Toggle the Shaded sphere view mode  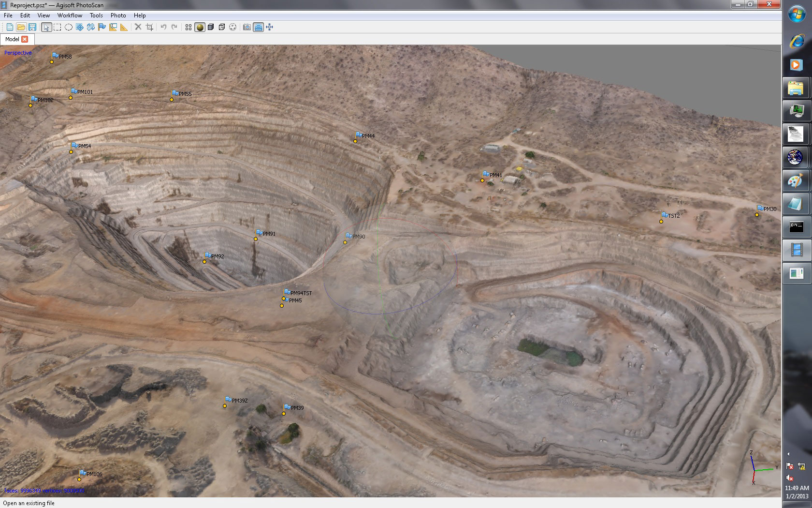click(x=200, y=27)
